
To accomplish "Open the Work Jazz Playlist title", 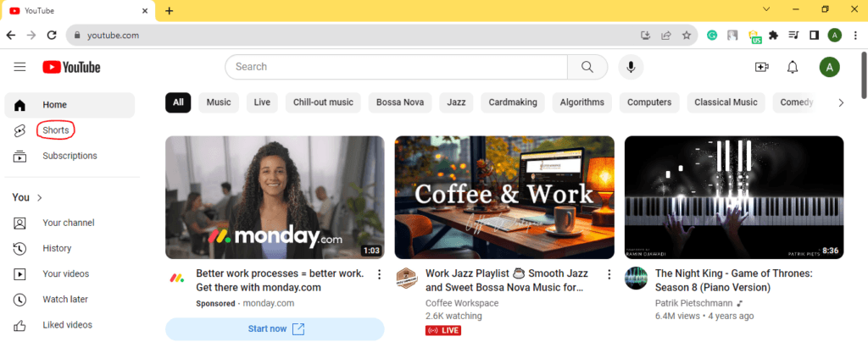I will tap(507, 281).
